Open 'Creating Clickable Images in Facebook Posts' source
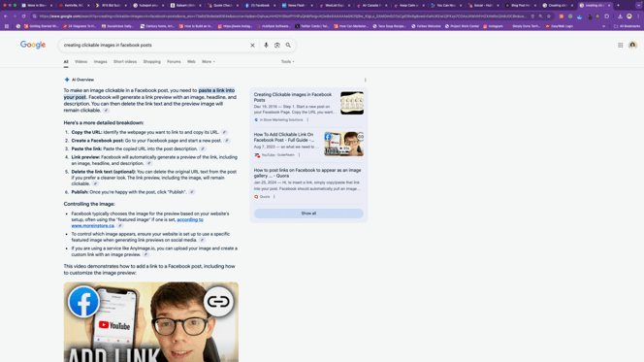 click(x=293, y=97)
